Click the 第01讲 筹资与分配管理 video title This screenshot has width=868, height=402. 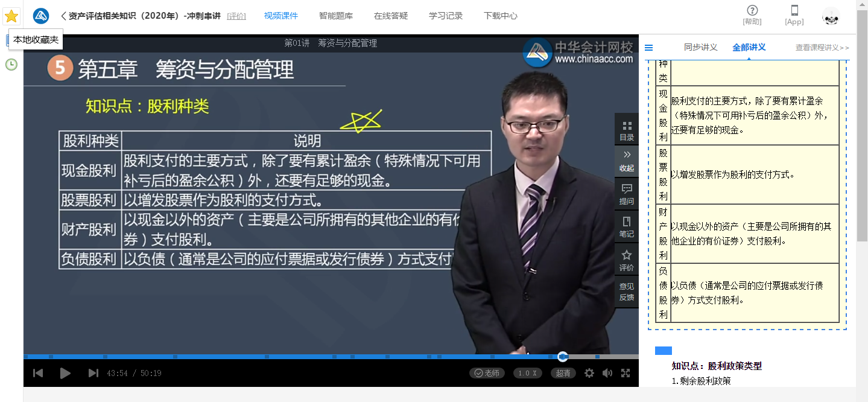point(331,43)
